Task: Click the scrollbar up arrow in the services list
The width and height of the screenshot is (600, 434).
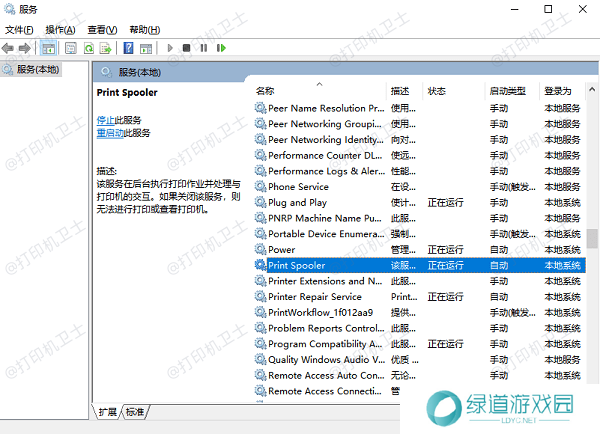Action: [592, 90]
